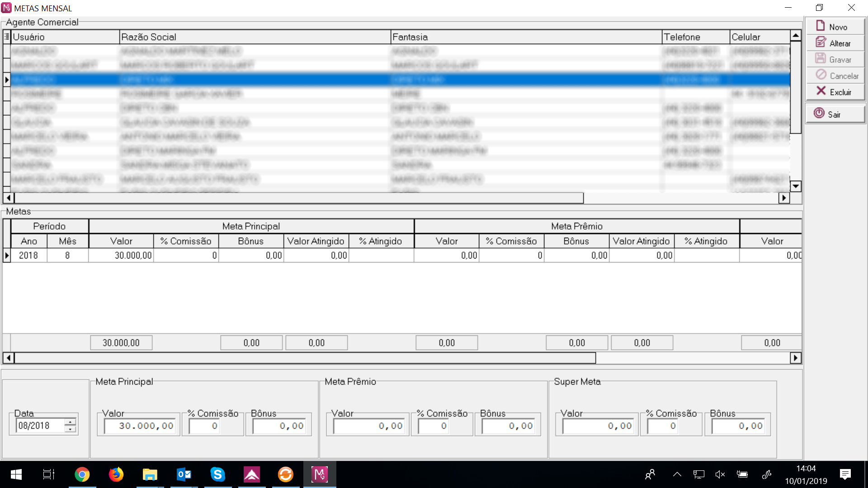Click the purple triangle app on taskbar
The image size is (868, 488).
coord(252,474)
